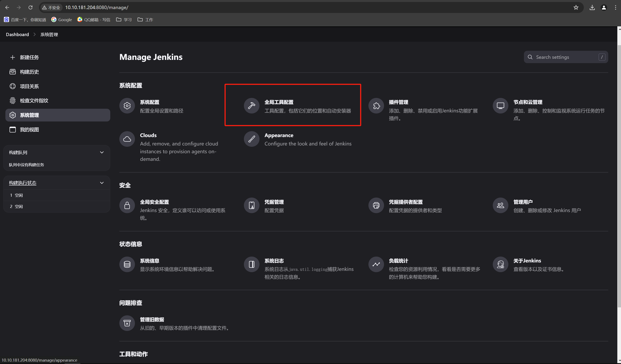Open the browser profile icon
621x364 pixels.
pos(604,7)
